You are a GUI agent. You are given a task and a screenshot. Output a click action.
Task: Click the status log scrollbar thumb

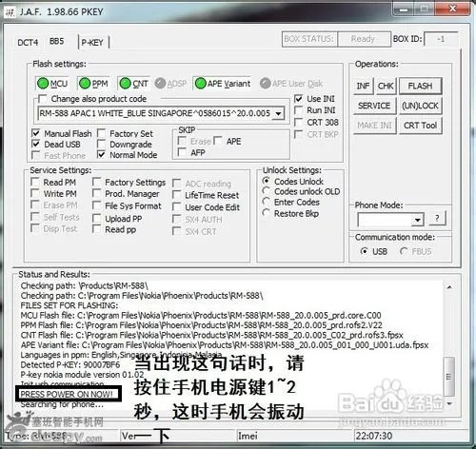click(x=449, y=377)
